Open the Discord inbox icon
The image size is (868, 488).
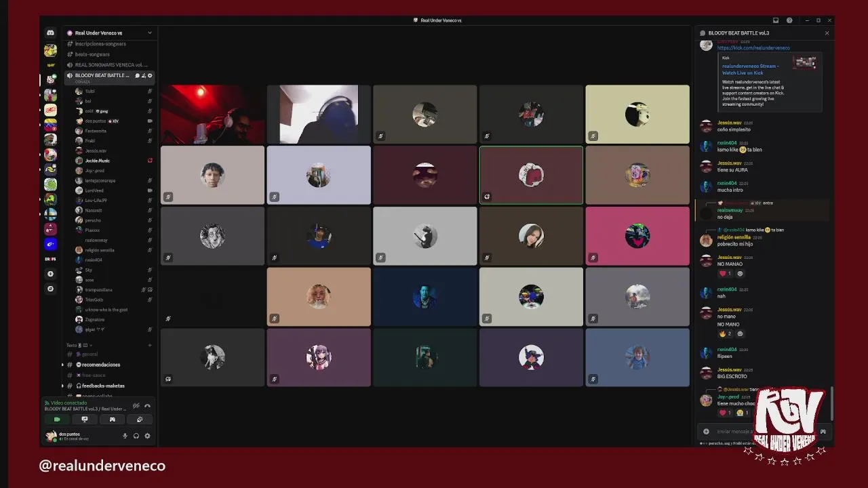click(x=776, y=20)
